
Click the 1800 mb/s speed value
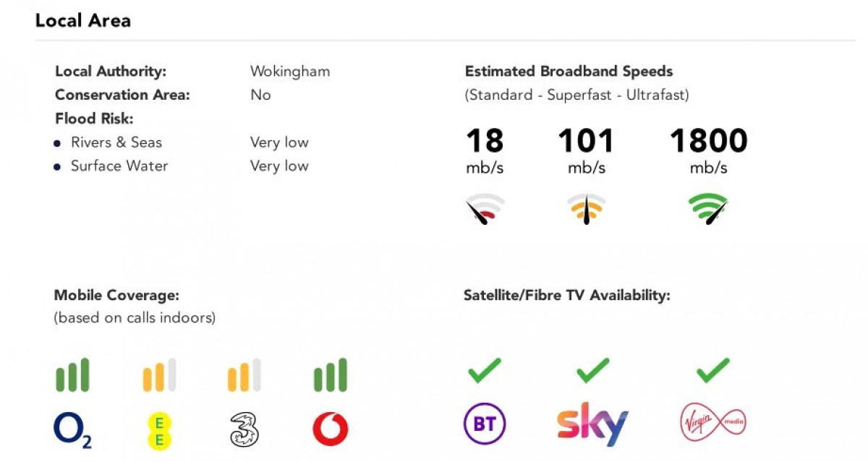click(708, 140)
